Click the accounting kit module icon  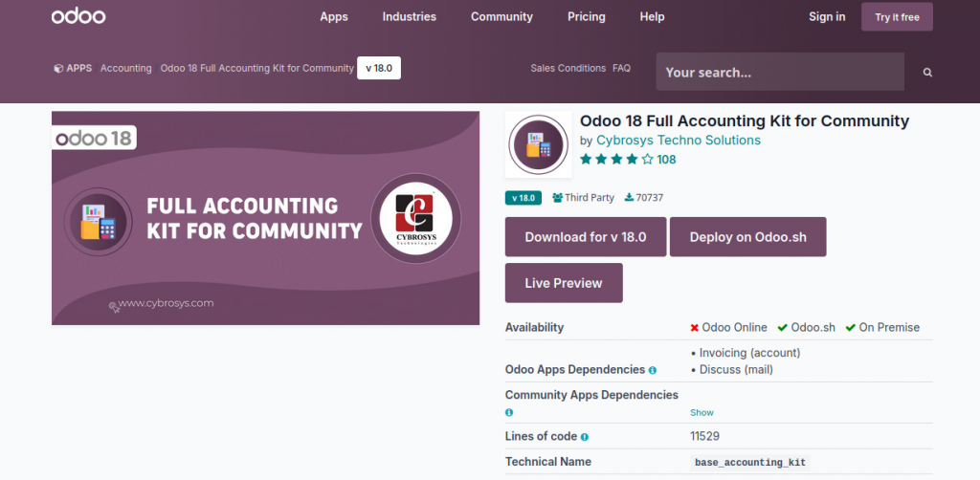(x=538, y=145)
